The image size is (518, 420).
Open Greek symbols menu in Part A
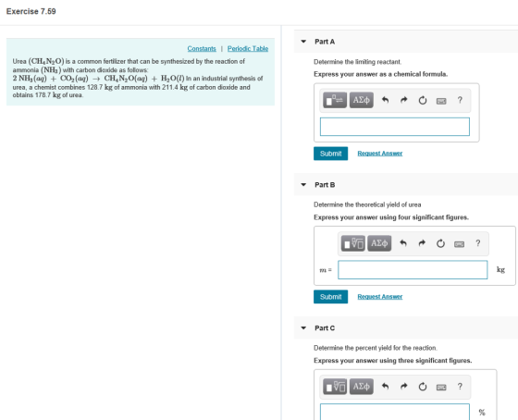(x=362, y=100)
